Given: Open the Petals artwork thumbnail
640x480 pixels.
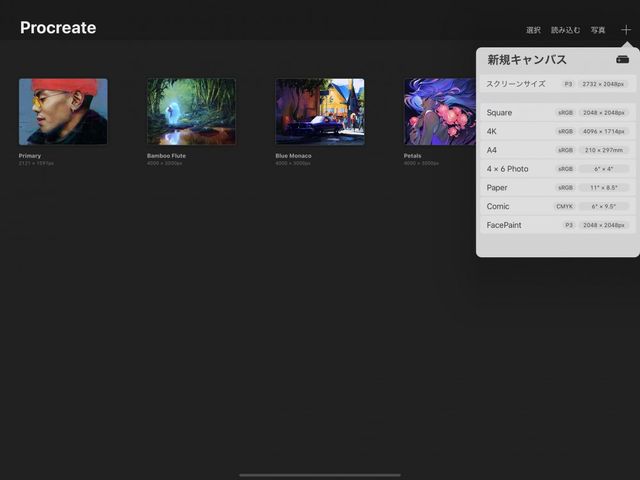Looking at the screenshot, I should coord(440,111).
